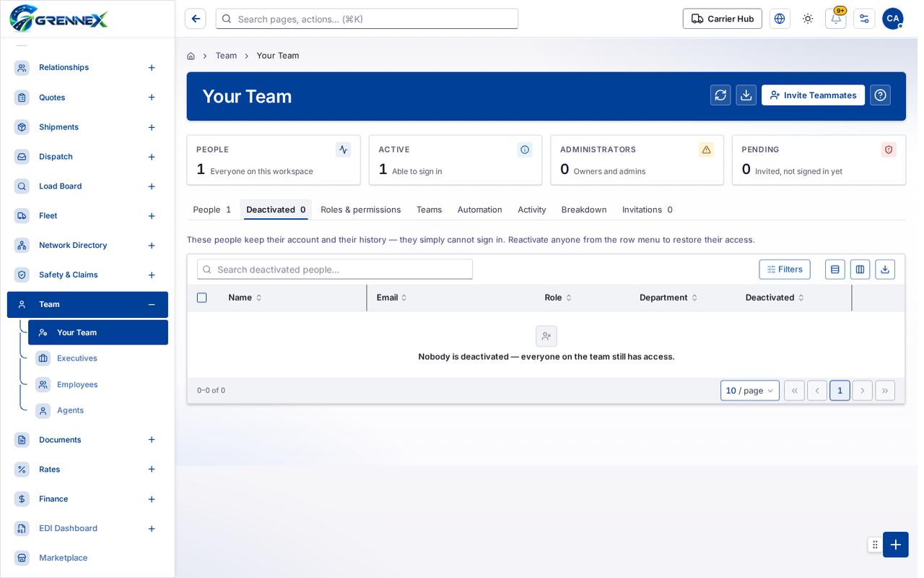Open the language globe icon
This screenshot has height=578, width=924.
(780, 19)
